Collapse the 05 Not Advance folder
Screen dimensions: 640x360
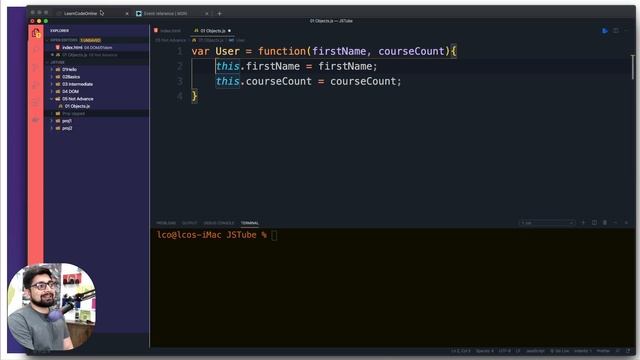(x=52, y=99)
